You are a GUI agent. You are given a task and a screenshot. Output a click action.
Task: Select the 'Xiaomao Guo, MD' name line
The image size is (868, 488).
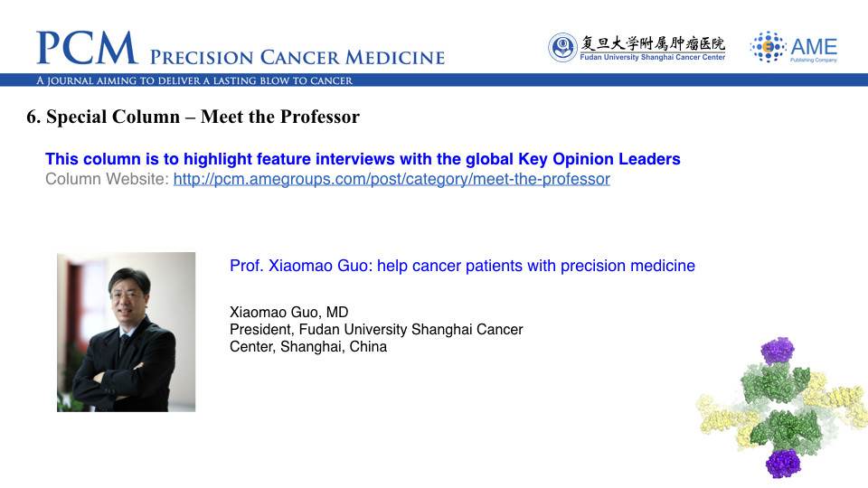tap(289, 312)
